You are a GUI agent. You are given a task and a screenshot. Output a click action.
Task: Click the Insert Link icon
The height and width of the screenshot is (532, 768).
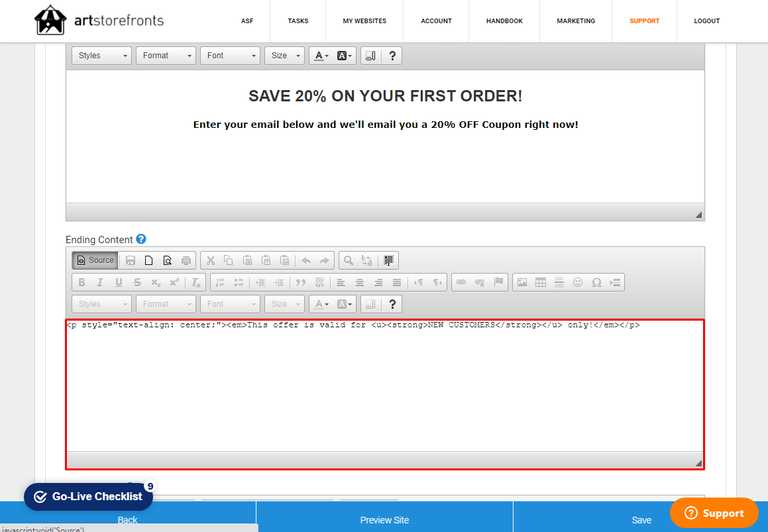point(461,282)
